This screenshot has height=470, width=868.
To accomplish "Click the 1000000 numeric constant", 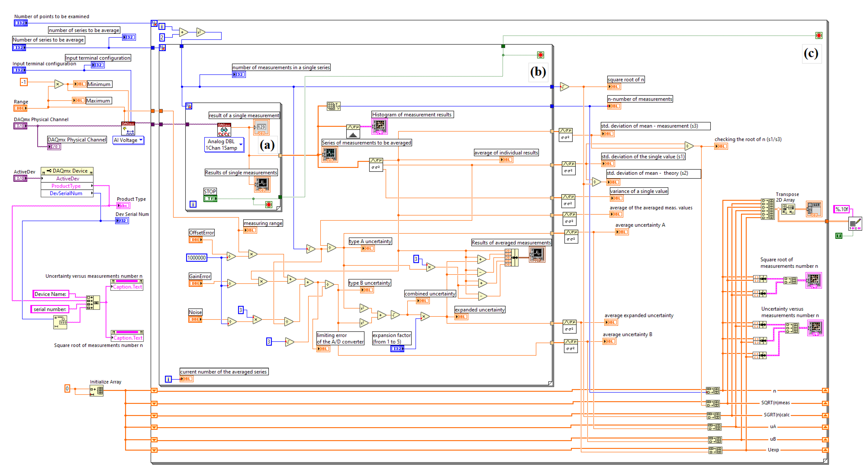I will click(x=196, y=258).
